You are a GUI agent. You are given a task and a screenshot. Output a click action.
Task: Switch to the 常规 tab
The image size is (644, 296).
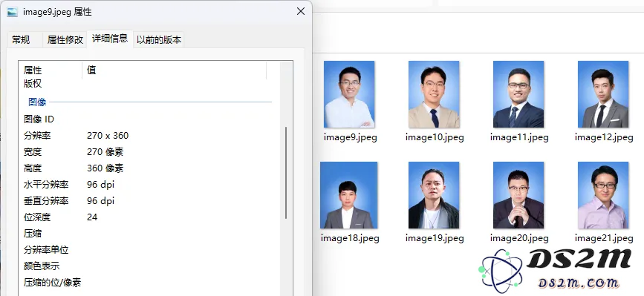[x=21, y=39]
